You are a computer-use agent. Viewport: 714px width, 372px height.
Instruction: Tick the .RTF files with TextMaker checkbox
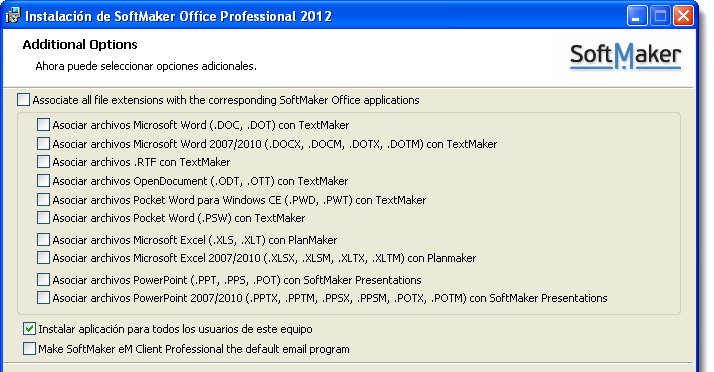(43, 162)
